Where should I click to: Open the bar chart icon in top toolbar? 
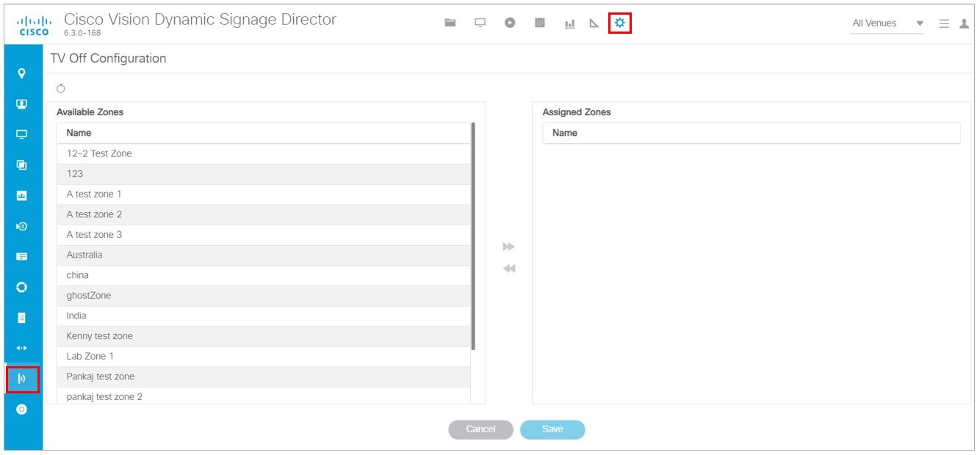coord(569,23)
